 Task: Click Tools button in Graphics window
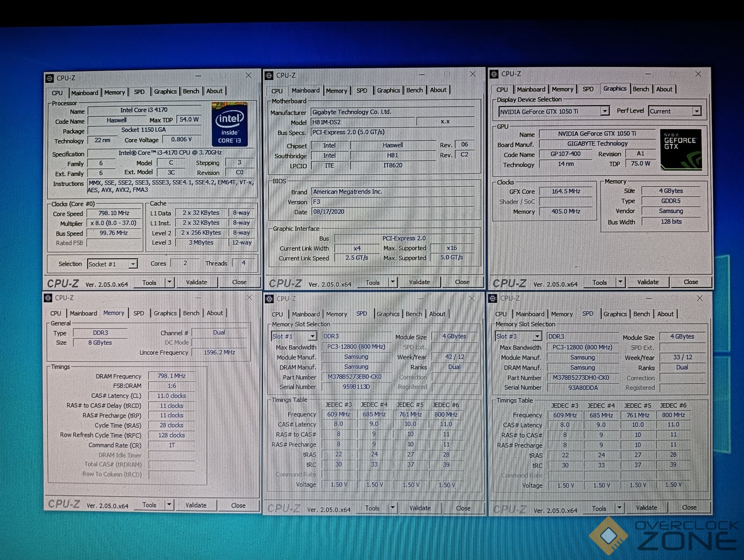coord(600,282)
